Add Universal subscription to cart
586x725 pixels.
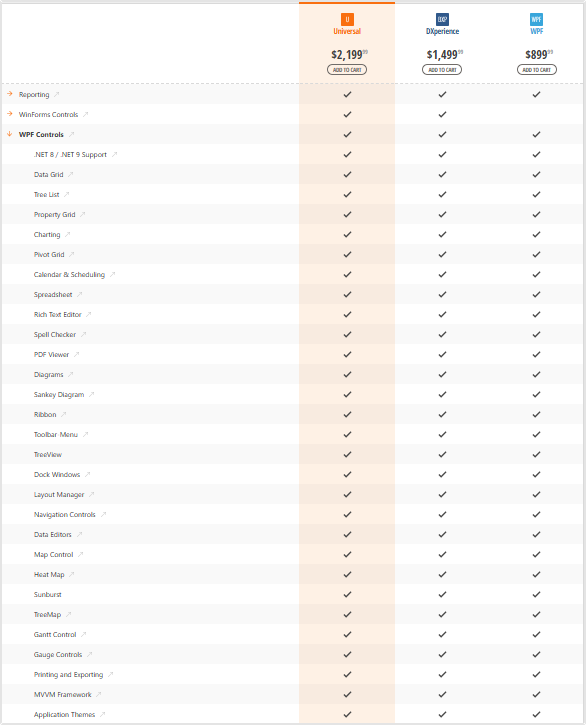[347, 70]
